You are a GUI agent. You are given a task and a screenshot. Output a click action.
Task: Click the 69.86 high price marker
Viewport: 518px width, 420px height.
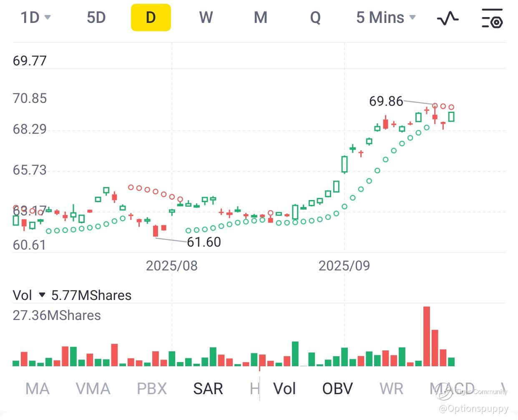tap(386, 101)
